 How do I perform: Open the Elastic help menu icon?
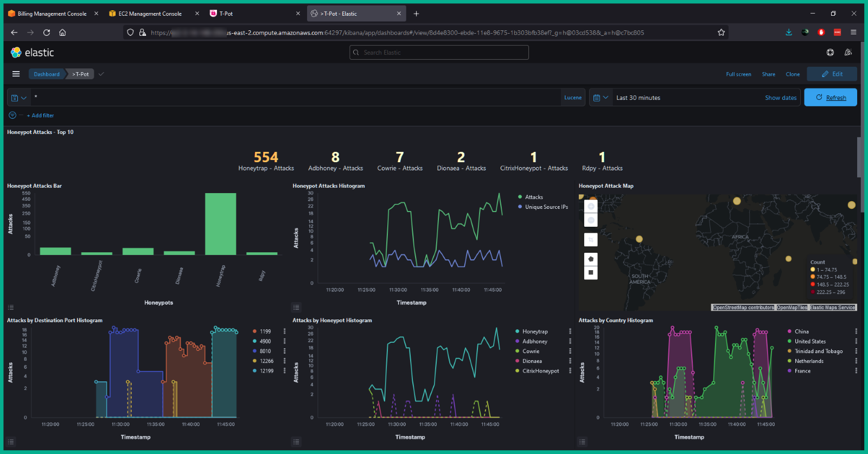[830, 53]
